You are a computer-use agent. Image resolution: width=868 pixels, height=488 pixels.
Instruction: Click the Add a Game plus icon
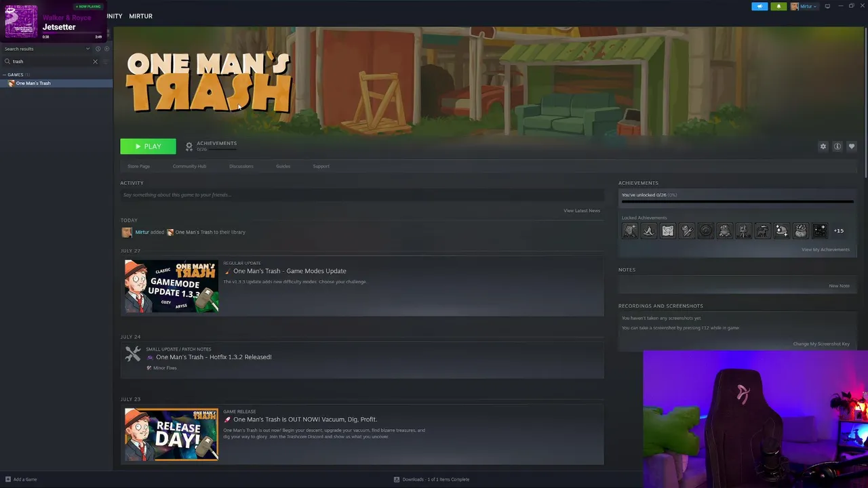coord(8,479)
